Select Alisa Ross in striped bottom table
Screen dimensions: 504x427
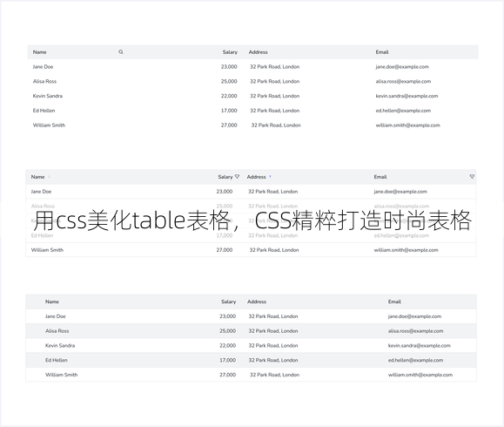tap(57, 331)
